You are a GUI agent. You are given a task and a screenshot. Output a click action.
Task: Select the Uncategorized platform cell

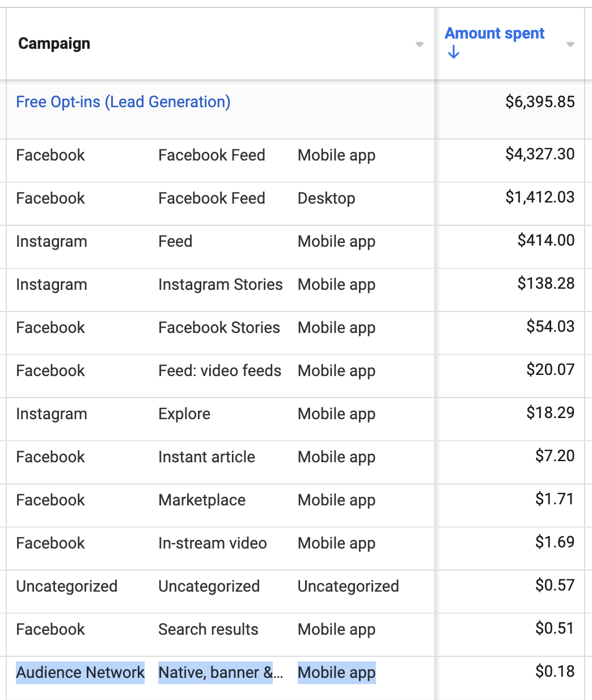point(67,586)
